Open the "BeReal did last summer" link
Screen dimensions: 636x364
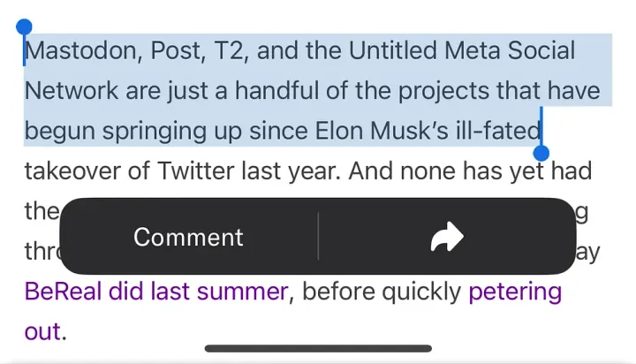click(156, 292)
